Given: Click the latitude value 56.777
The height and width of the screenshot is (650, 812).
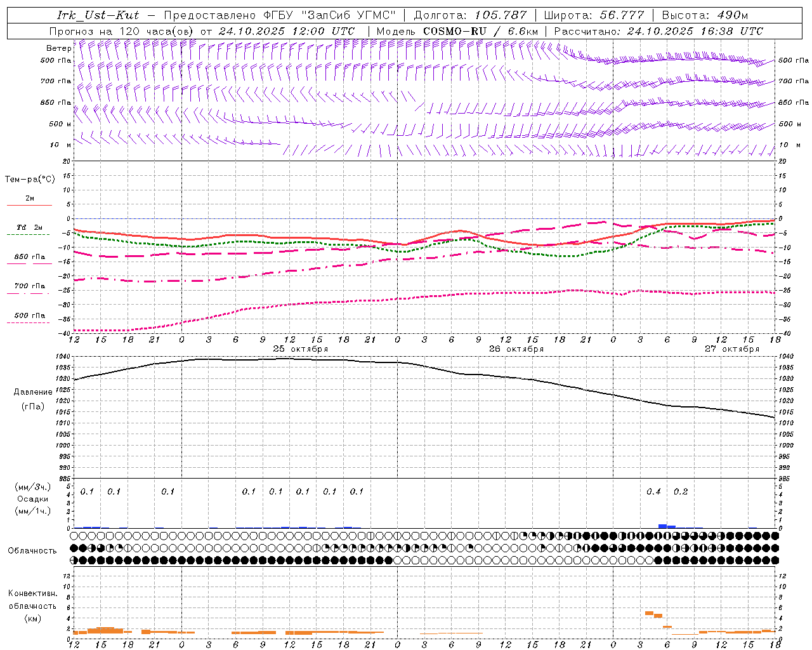Looking at the screenshot, I should coord(622,15).
